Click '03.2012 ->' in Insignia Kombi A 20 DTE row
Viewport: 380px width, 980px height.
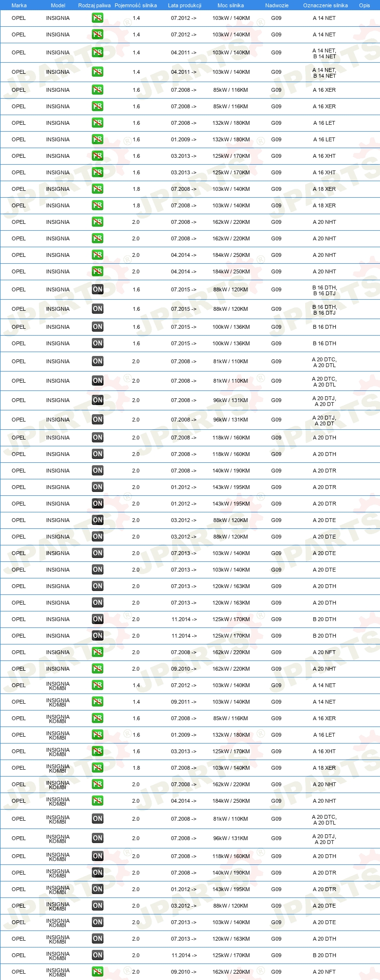coord(184,906)
